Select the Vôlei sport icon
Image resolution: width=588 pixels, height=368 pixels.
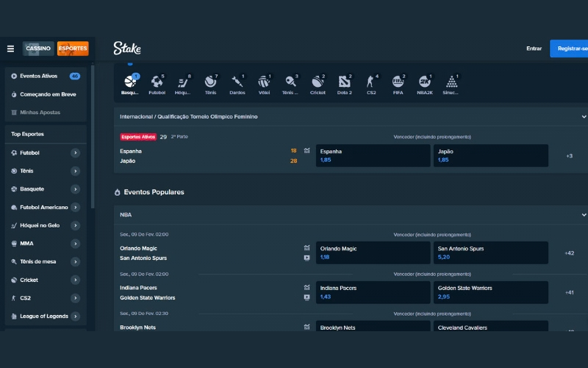click(x=264, y=84)
